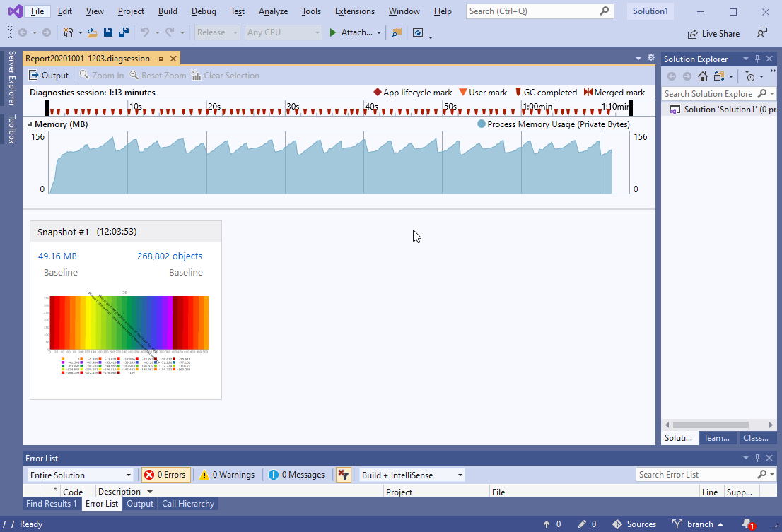Switch to Find Results 1 tab
This screenshot has width=782, height=532.
click(52, 504)
